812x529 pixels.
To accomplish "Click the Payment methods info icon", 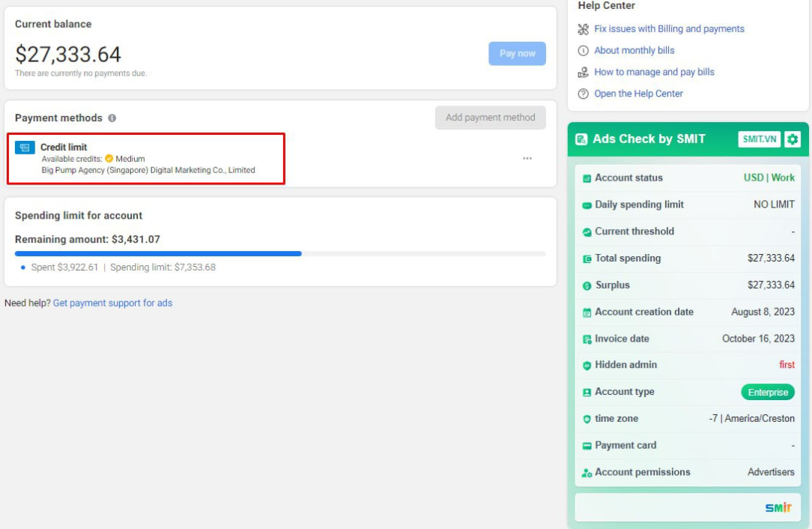I will tap(112, 118).
